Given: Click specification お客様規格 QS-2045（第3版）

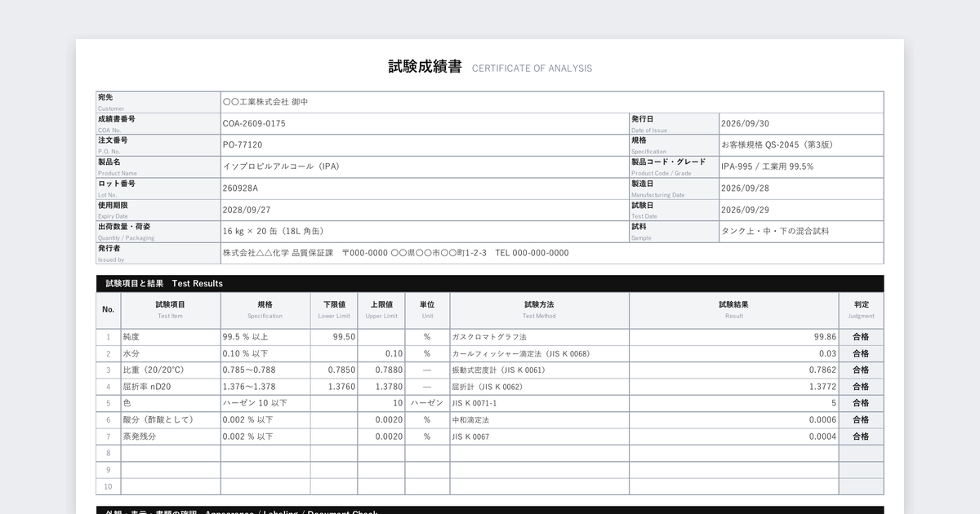Looking at the screenshot, I should (x=801, y=145).
